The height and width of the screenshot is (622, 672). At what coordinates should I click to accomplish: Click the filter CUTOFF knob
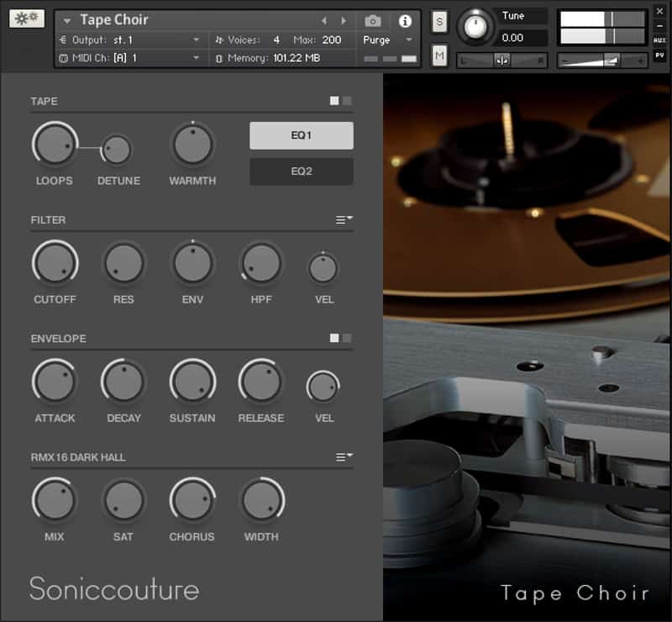[x=55, y=263]
